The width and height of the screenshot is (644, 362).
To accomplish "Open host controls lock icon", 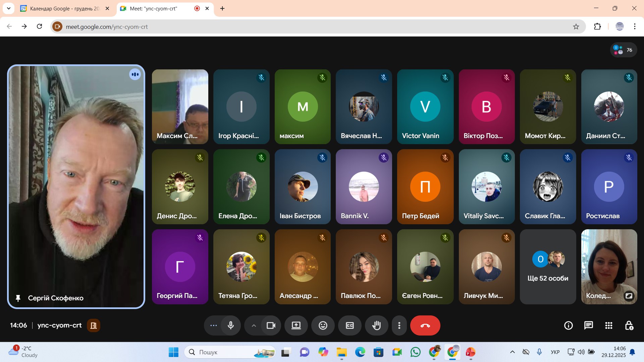I will (x=629, y=325).
